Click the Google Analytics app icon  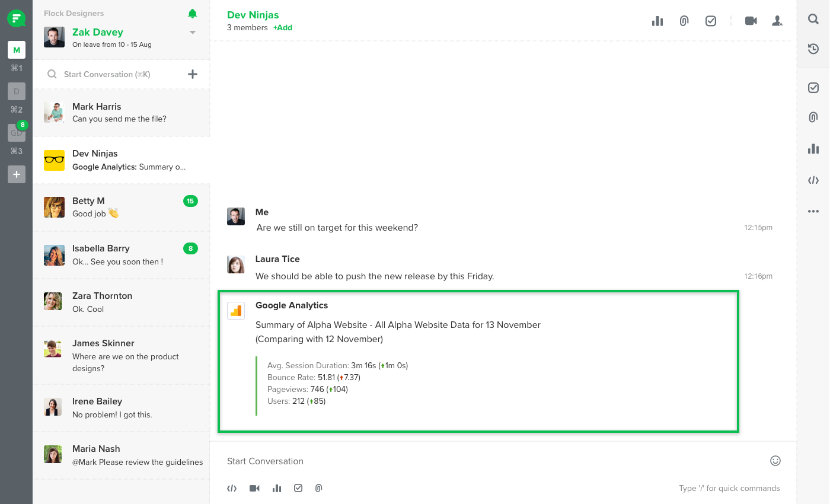tap(236, 311)
